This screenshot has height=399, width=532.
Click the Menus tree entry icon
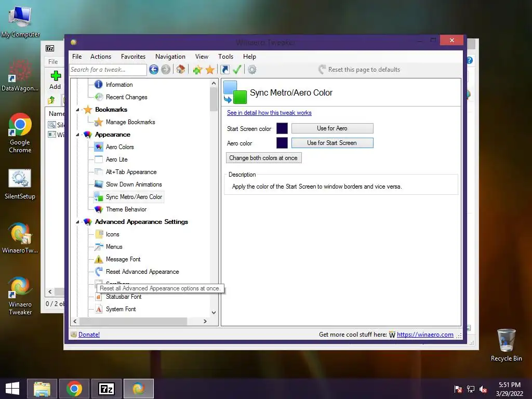tap(99, 247)
